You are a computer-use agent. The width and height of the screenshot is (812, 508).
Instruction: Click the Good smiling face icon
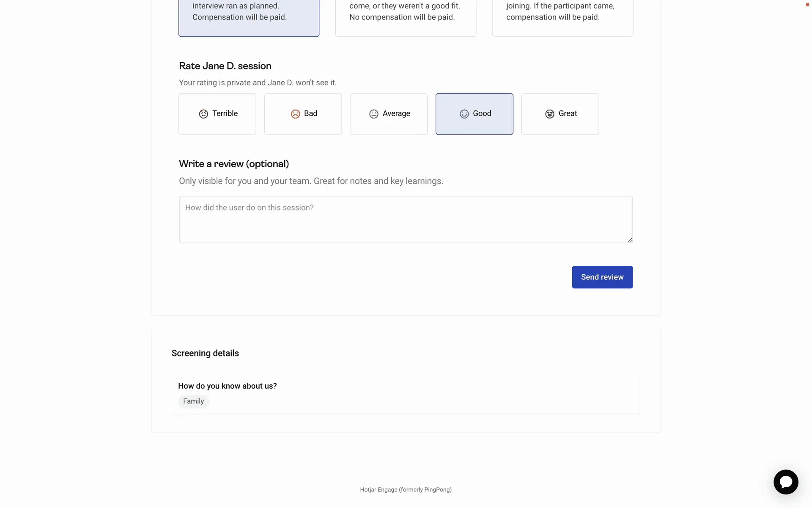click(x=464, y=114)
